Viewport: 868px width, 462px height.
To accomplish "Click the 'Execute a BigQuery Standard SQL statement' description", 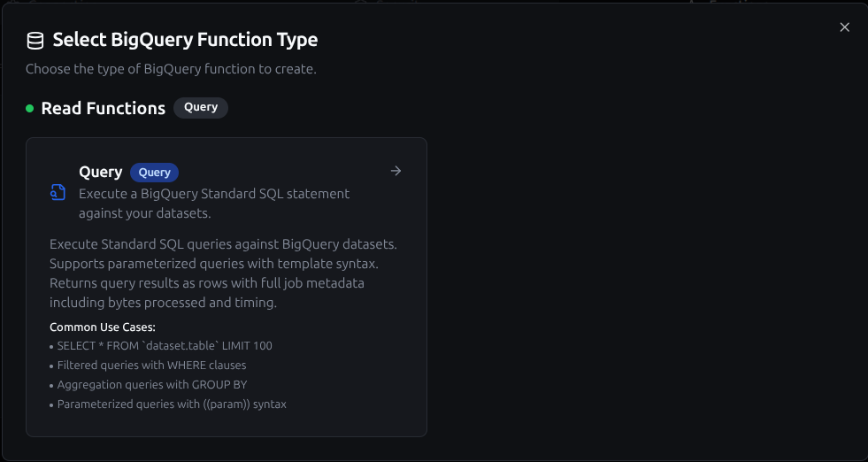I will 214,193.
